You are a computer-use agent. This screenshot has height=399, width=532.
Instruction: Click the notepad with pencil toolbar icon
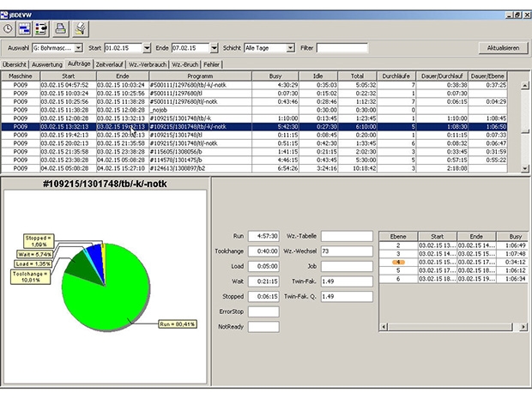(80, 28)
